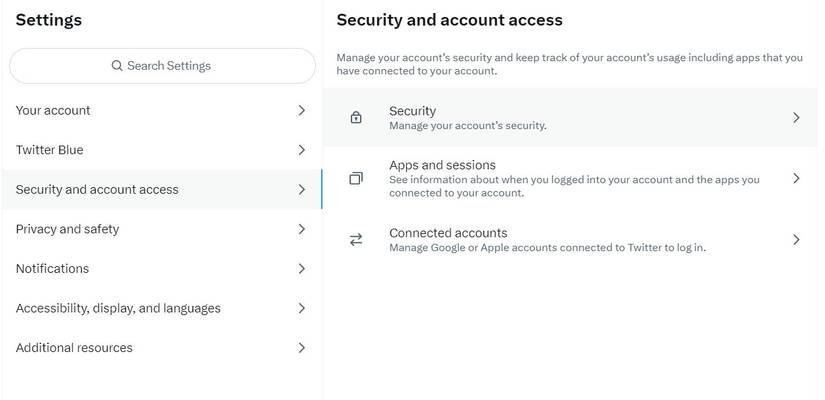The width and height of the screenshot is (825, 400).
Task: Expand chevron next to Security and account access
Action: (x=301, y=189)
